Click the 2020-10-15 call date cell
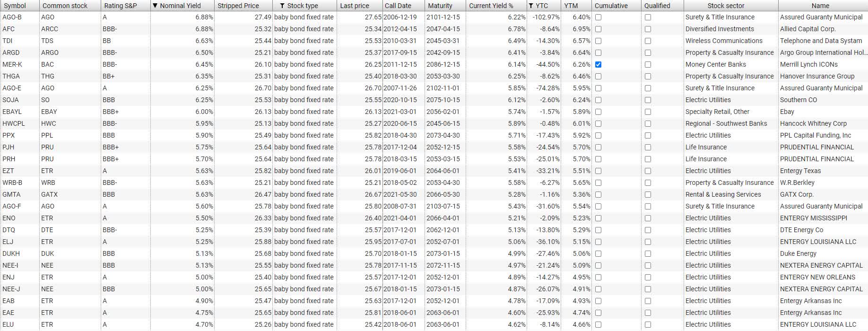The height and width of the screenshot is (331, 868). 403,100
